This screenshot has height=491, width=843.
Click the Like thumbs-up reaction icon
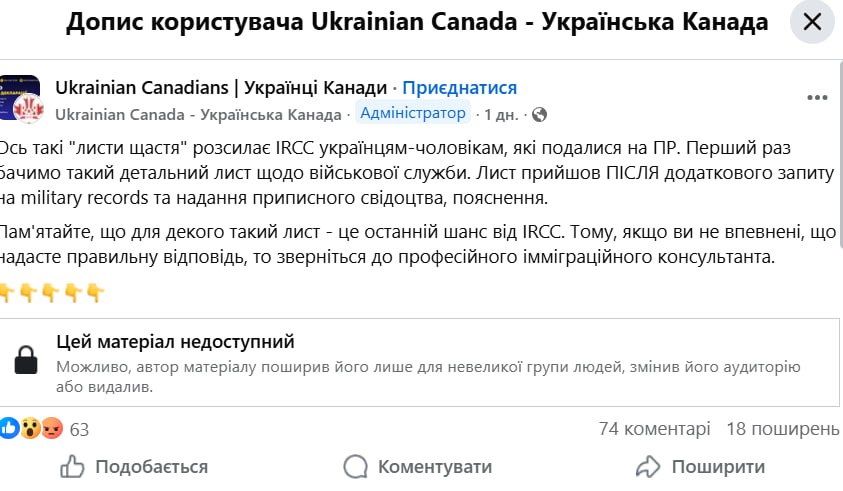(x=9, y=429)
